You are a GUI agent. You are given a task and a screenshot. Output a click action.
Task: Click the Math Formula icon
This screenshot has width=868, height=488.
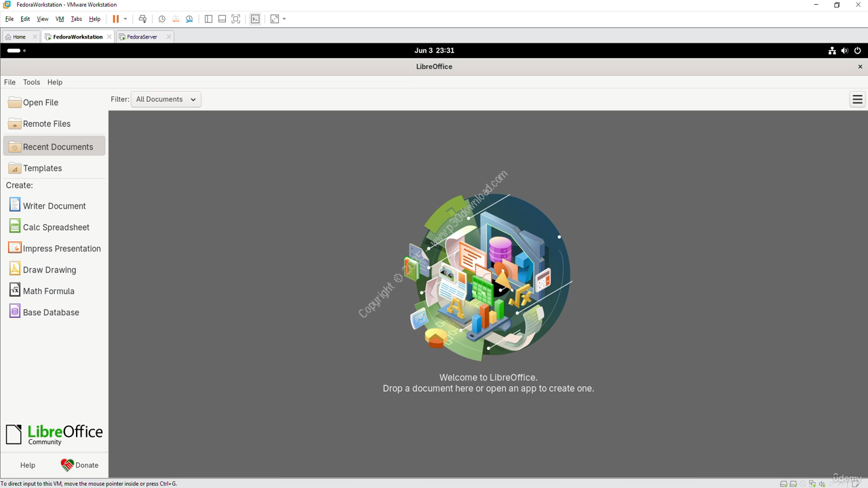(x=14, y=290)
